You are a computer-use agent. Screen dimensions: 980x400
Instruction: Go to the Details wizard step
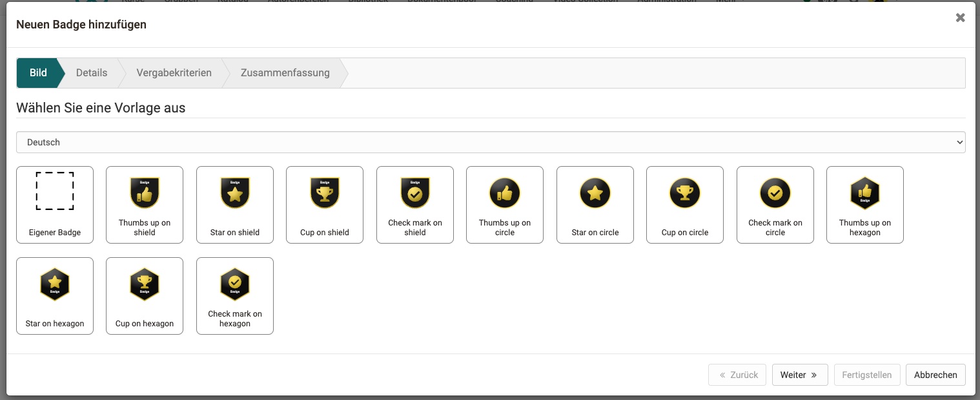tap(92, 73)
